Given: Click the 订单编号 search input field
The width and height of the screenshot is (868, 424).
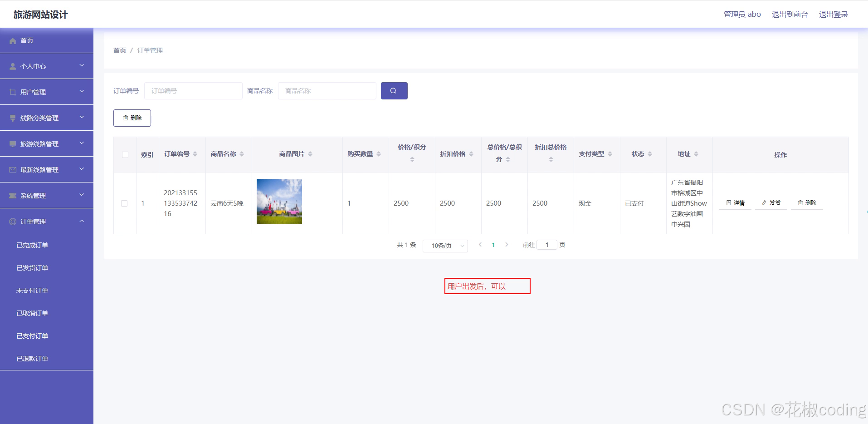Looking at the screenshot, I should 193,91.
